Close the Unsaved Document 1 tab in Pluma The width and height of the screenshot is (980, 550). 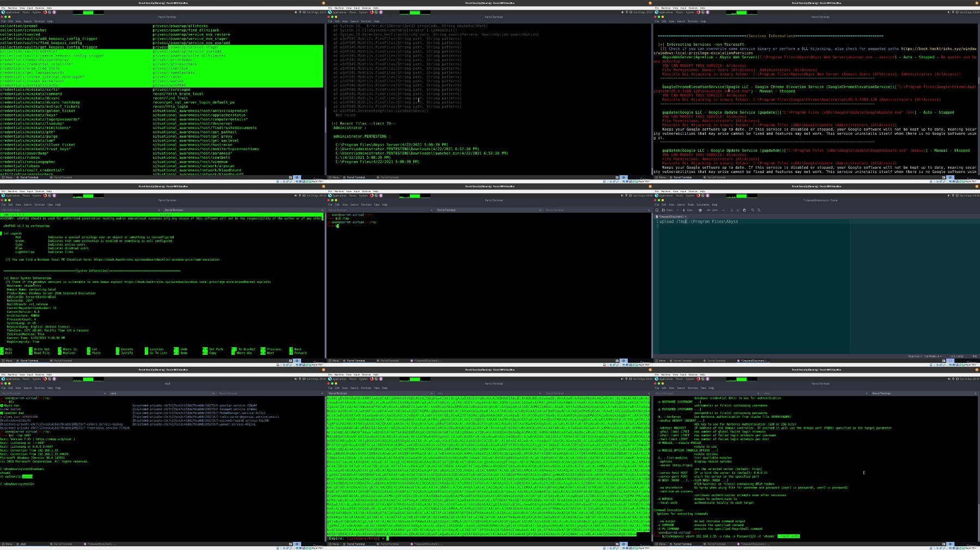(685, 217)
